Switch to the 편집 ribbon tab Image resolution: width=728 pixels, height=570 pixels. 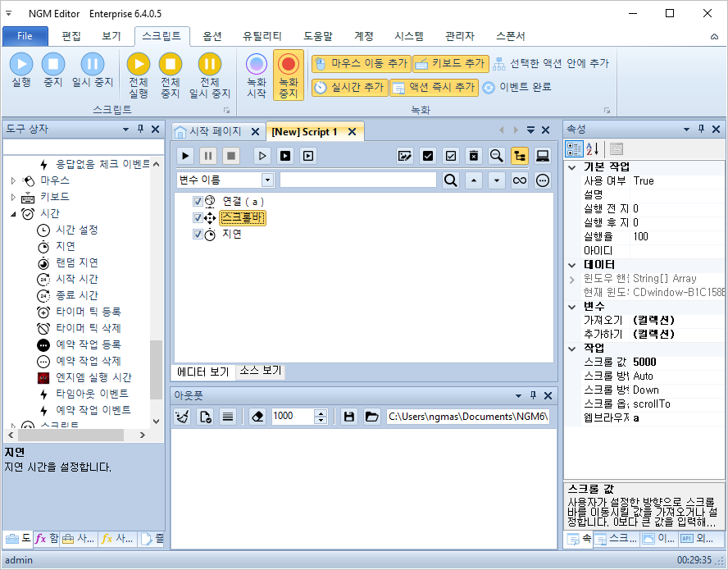pos(71,36)
